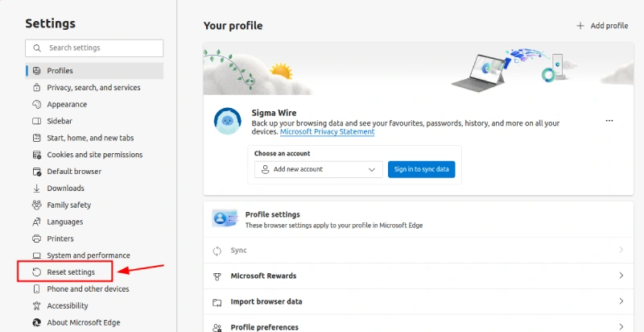Click the Reset settings circular arrow icon
Screen dimensions: 644x332
[36, 272]
